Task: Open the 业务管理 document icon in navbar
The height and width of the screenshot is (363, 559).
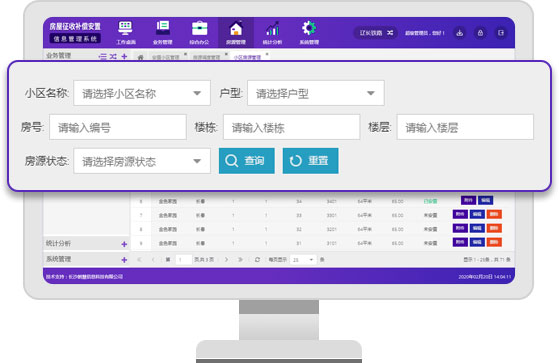Action: [163, 28]
